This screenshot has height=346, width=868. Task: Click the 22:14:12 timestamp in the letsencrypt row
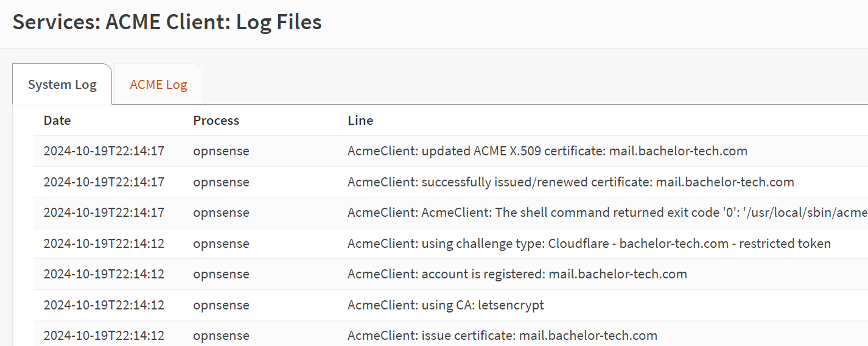tap(104, 305)
